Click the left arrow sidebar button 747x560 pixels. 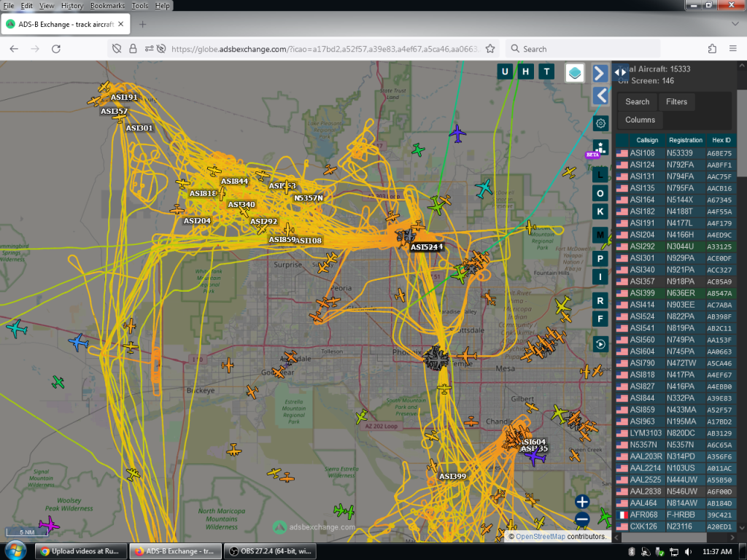(600, 96)
